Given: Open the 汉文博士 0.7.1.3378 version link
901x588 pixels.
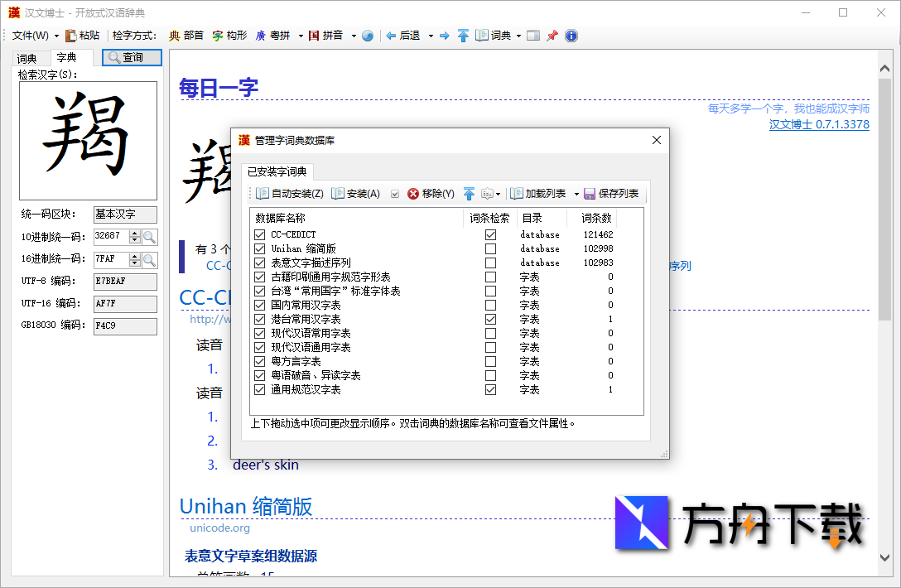Looking at the screenshot, I should click(819, 123).
